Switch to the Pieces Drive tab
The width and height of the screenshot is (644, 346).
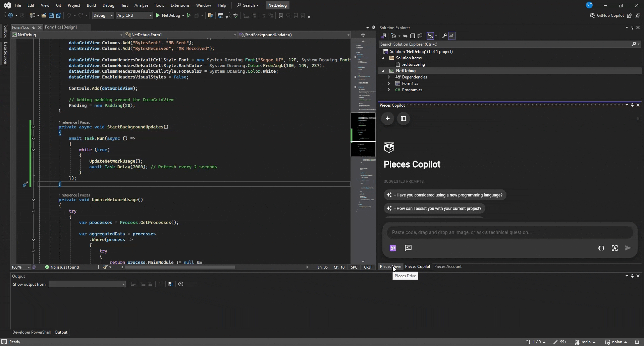390,267
